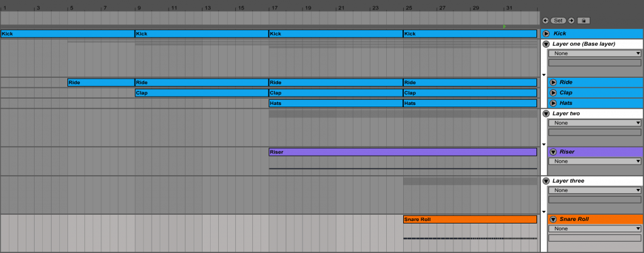Click the empty control field under Layer one
Screen dimensions: 644x253
(595, 63)
